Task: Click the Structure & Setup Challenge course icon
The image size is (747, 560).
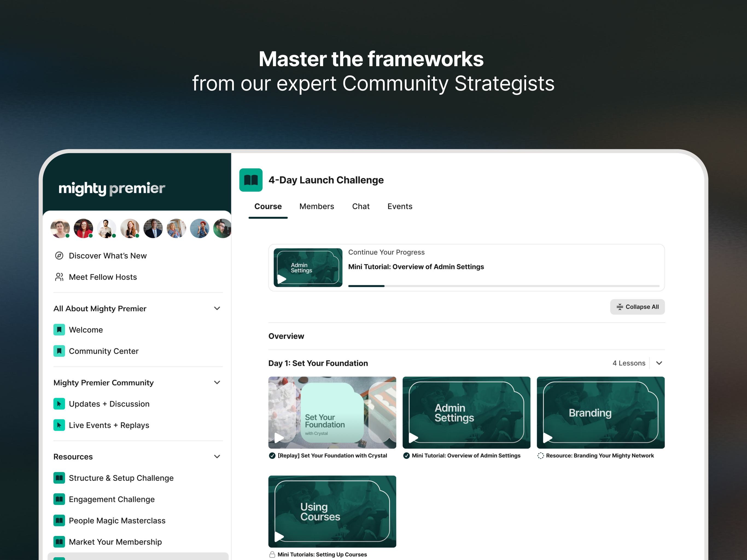Action: tap(59, 478)
